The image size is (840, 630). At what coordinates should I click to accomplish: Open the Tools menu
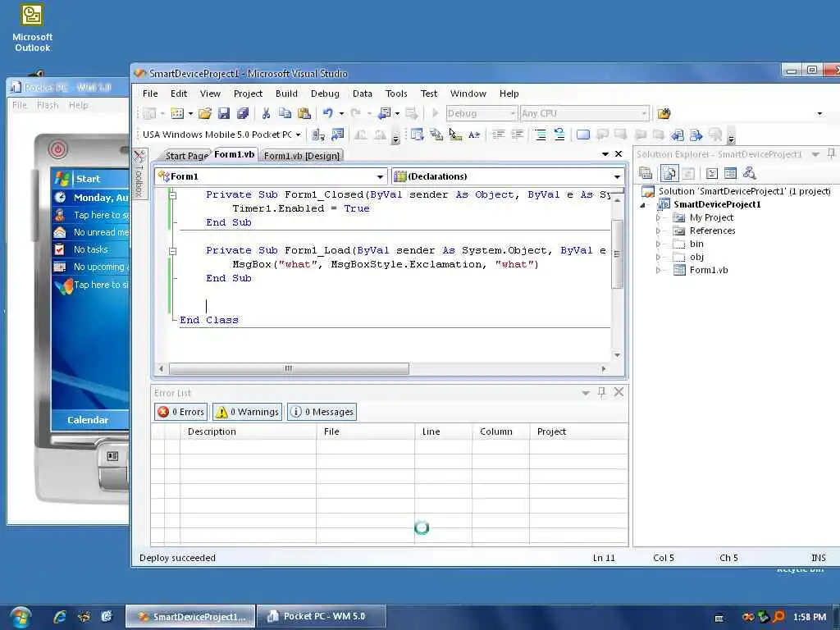tap(396, 94)
